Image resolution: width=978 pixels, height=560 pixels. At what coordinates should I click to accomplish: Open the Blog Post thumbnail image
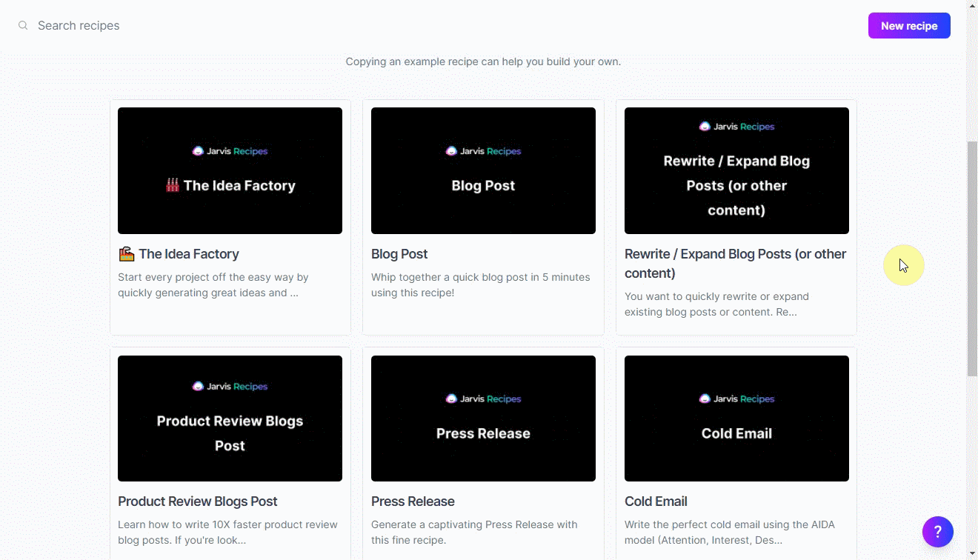[483, 170]
